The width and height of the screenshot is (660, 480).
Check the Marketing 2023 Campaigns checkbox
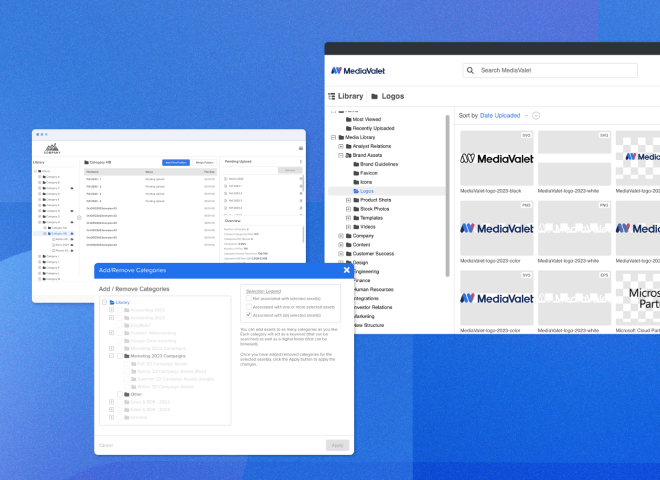click(120, 356)
